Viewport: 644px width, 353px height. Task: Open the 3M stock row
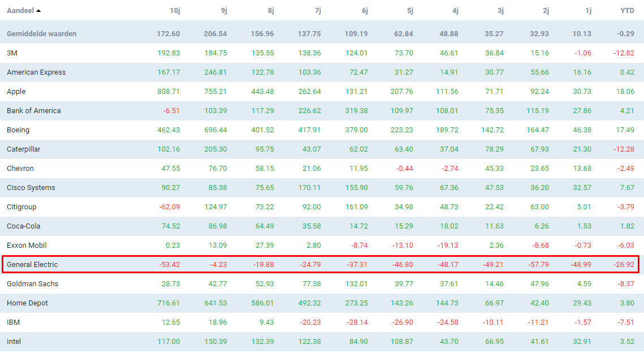point(322,53)
